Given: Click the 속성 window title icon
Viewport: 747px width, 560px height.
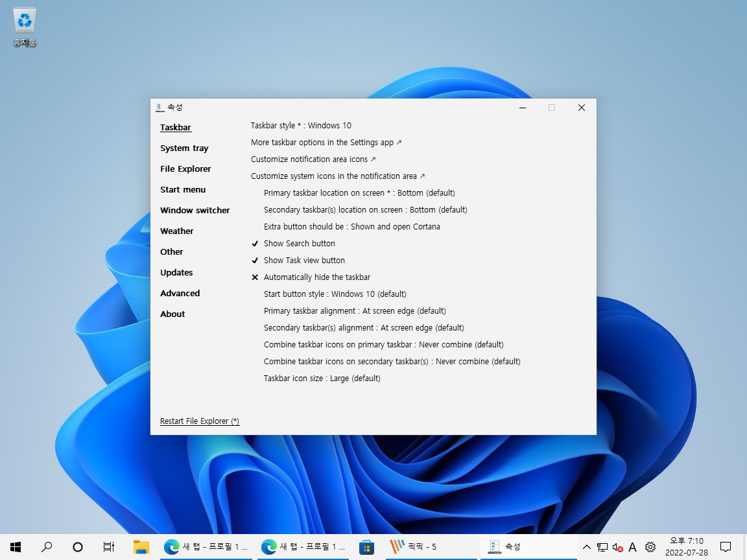Looking at the screenshot, I should (160, 108).
